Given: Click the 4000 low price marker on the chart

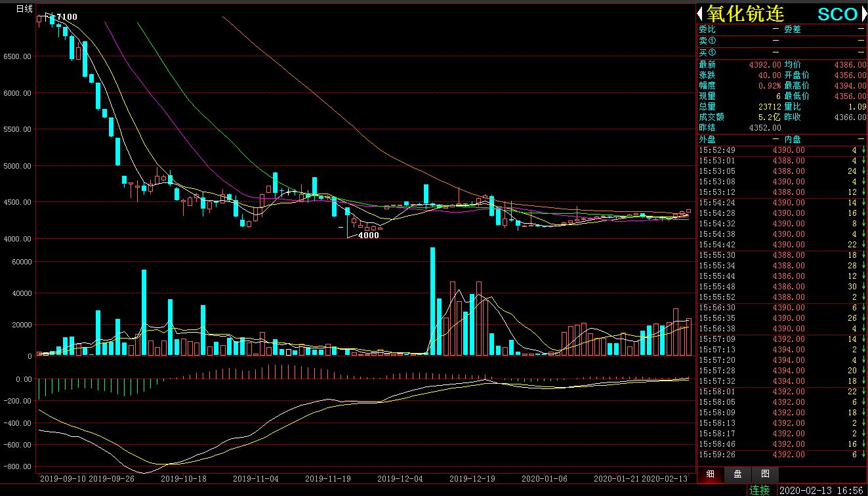Looking at the screenshot, I should (368, 236).
